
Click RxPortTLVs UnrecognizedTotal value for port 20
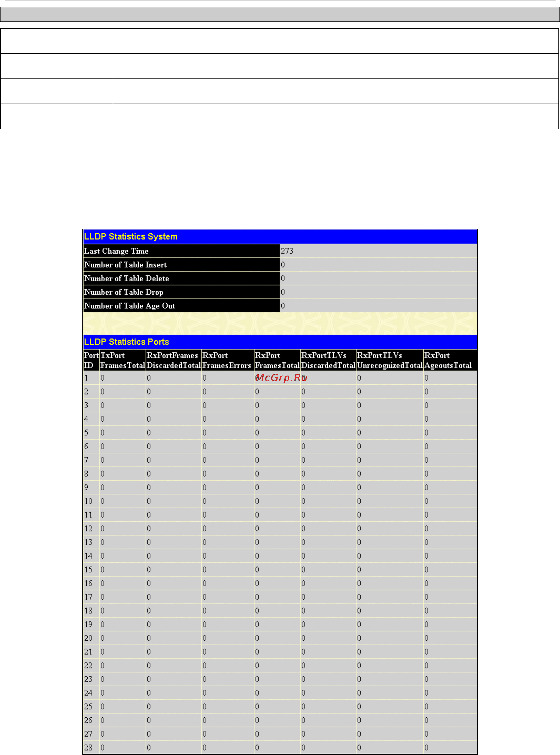[x=359, y=638]
